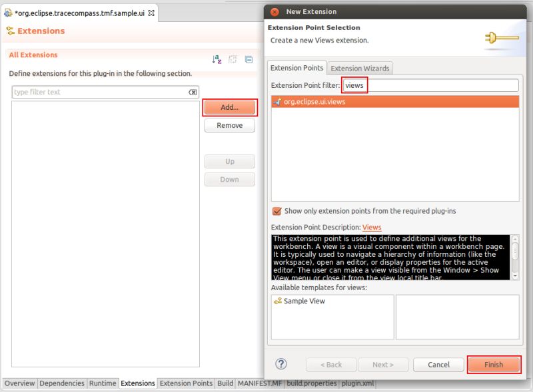Screen dimensions: 533x392
Task: Switch to the Overview tab
Action: point(20,383)
